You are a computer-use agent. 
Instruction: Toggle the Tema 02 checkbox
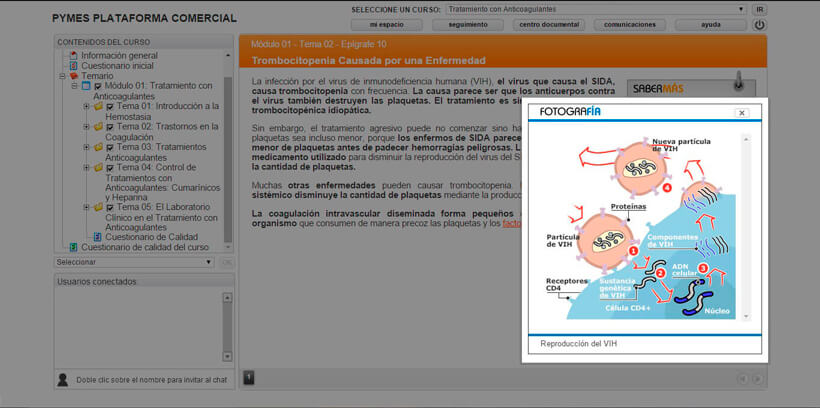click(110, 127)
